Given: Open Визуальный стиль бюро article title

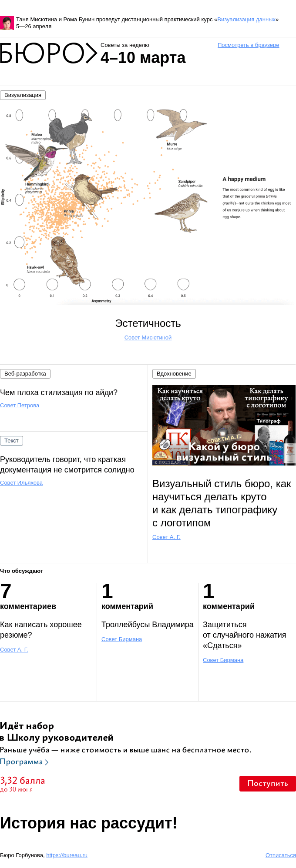Looking at the screenshot, I should click(222, 503).
